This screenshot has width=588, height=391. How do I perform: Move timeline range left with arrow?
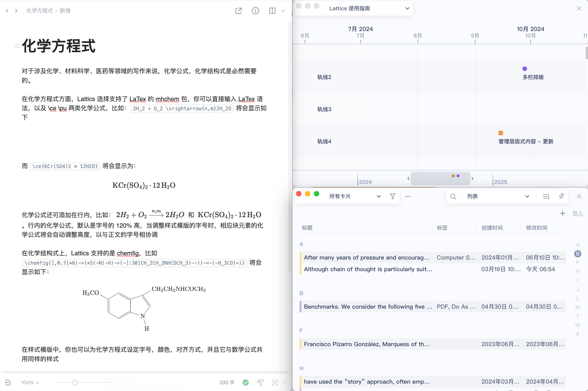tap(408, 178)
